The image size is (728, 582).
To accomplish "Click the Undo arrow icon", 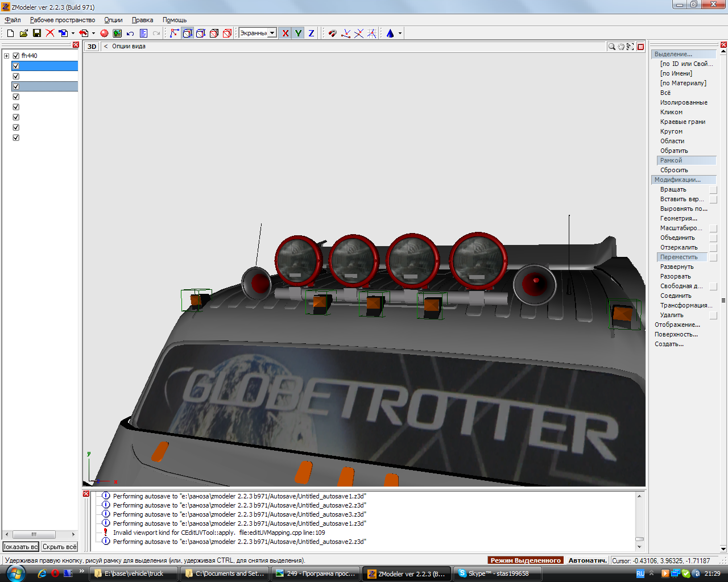I will (130, 34).
